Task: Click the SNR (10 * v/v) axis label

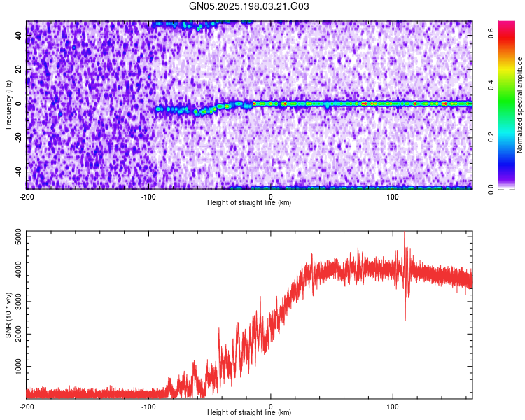Action: pyautogui.click(x=8, y=315)
